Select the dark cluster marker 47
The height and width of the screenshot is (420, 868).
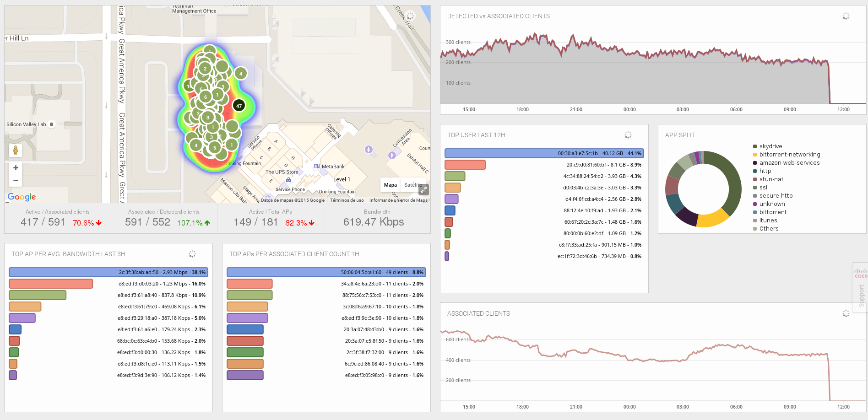[x=239, y=106]
